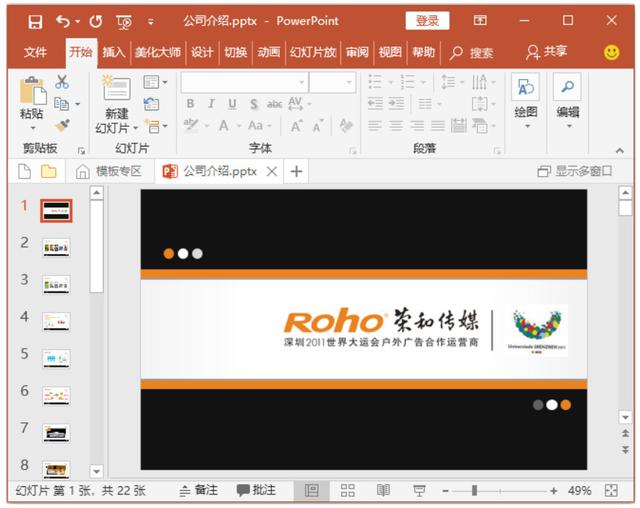Switch to the 美化大师 tab
This screenshot has height=508, width=640.
coord(158,52)
